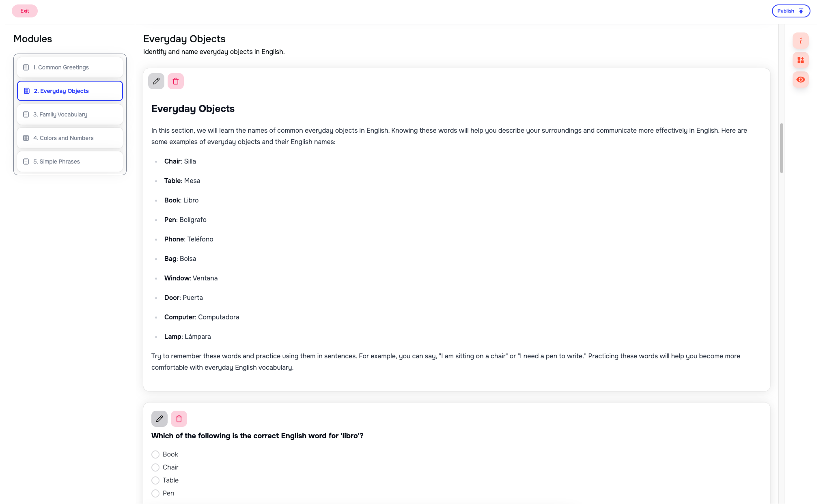
Task: Choose Chair as the quiz answer
Action: pyautogui.click(x=155, y=467)
